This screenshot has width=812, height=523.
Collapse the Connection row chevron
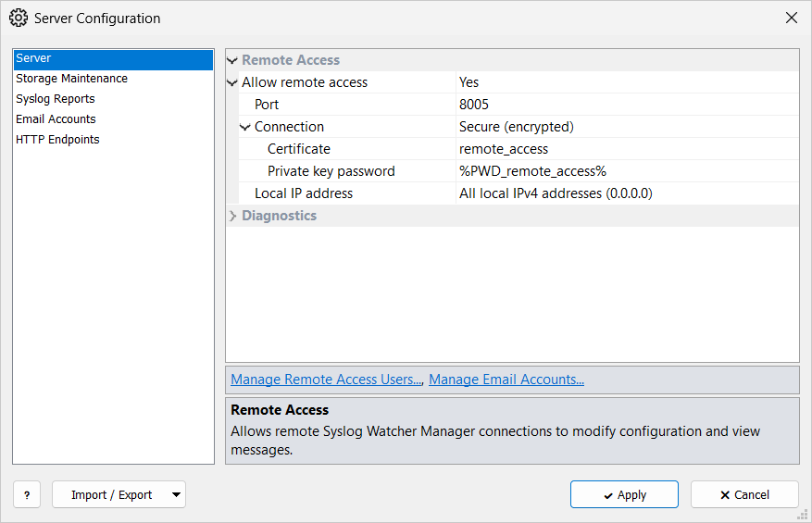click(245, 128)
